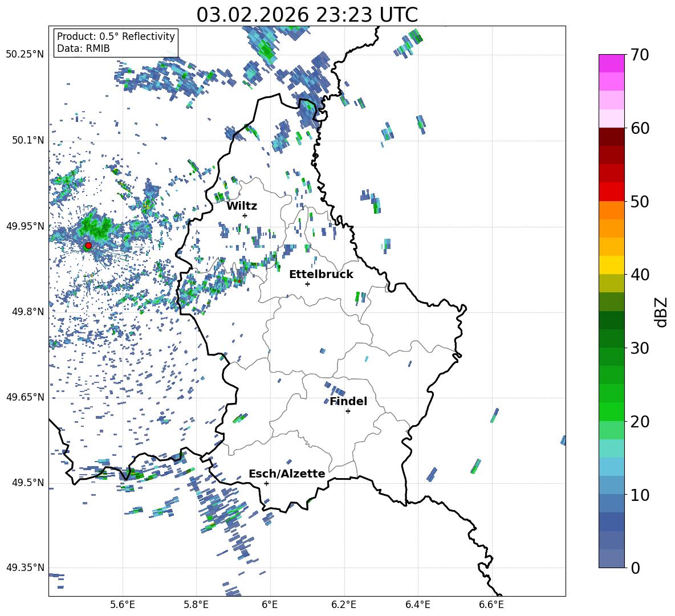Click the Data: RMIB text

83,48
